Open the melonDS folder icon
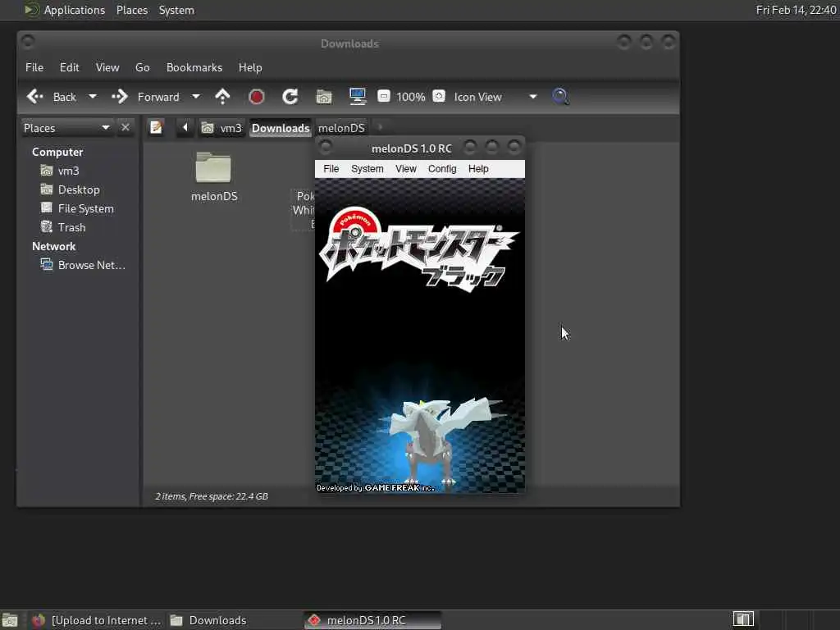 pyautogui.click(x=213, y=167)
